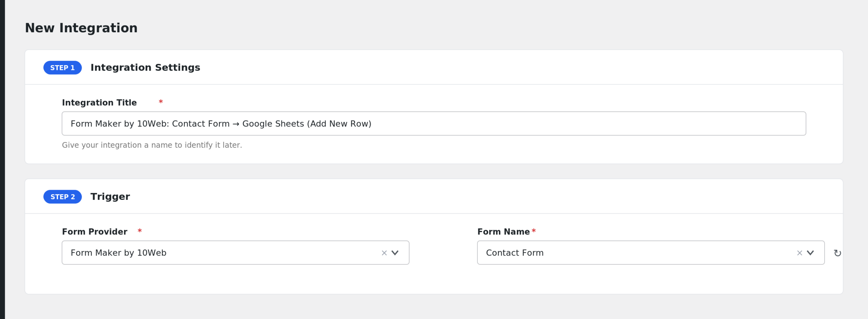The height and width of the screenshot is (319, 868).
Task: Refresh the form list with the reload icon
Action: [837, 253]
